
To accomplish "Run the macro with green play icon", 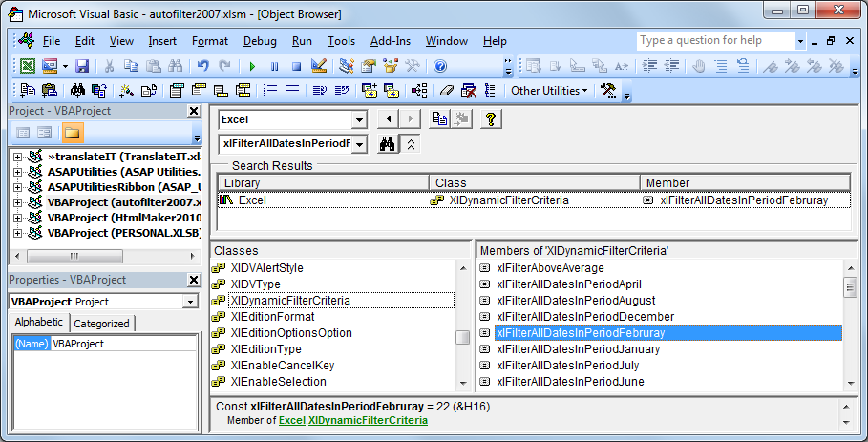I will coord(252,67).
